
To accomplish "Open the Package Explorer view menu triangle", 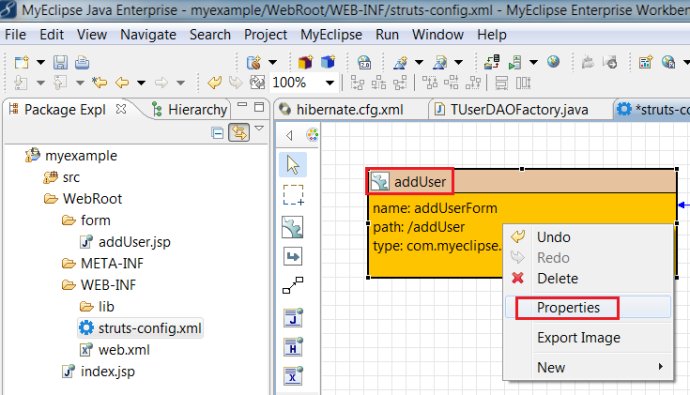I will [259, 128].
